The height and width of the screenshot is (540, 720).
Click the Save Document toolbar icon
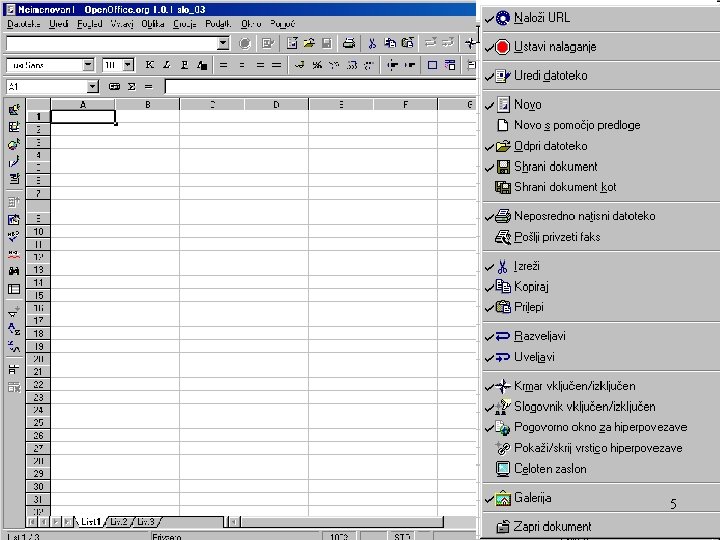point(326,44)
